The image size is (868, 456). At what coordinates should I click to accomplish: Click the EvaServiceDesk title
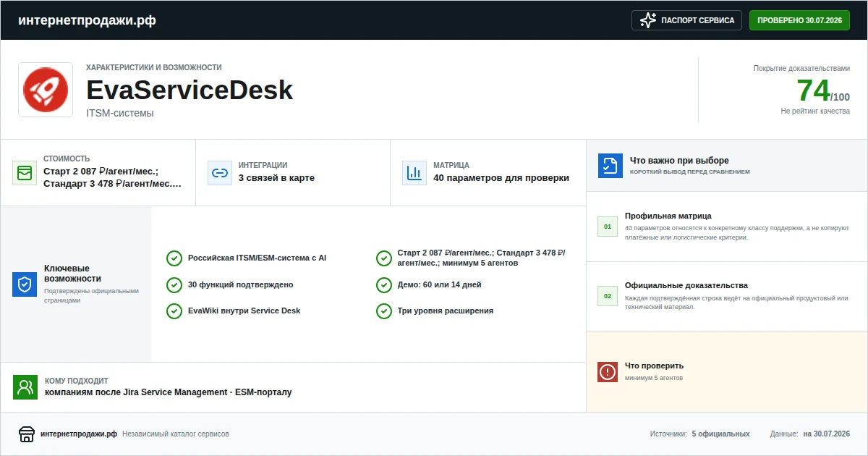pyautogui.click(x=190, y=90)
